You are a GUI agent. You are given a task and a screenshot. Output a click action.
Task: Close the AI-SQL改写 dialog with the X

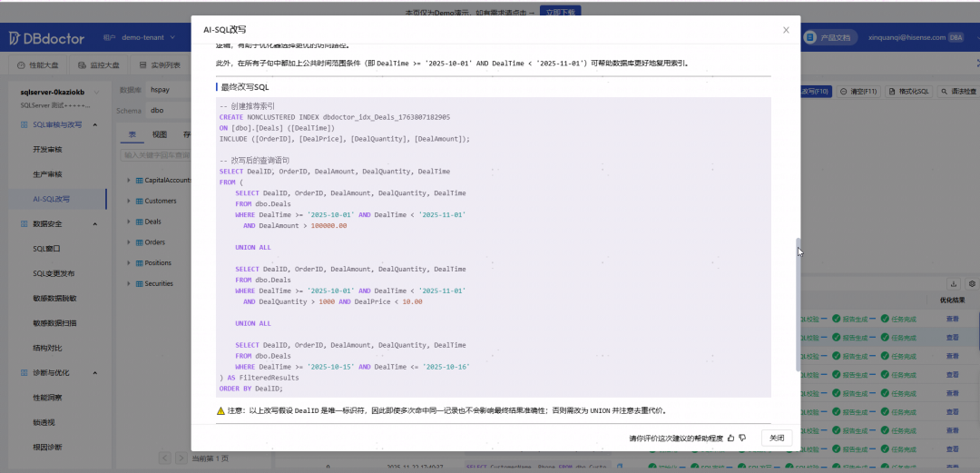pos(786,30)
